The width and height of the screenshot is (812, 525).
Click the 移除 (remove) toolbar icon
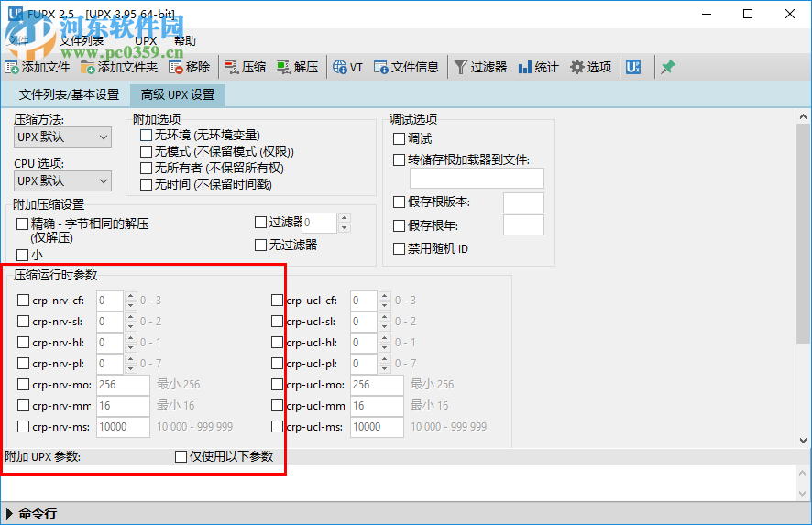pos(176,67)
